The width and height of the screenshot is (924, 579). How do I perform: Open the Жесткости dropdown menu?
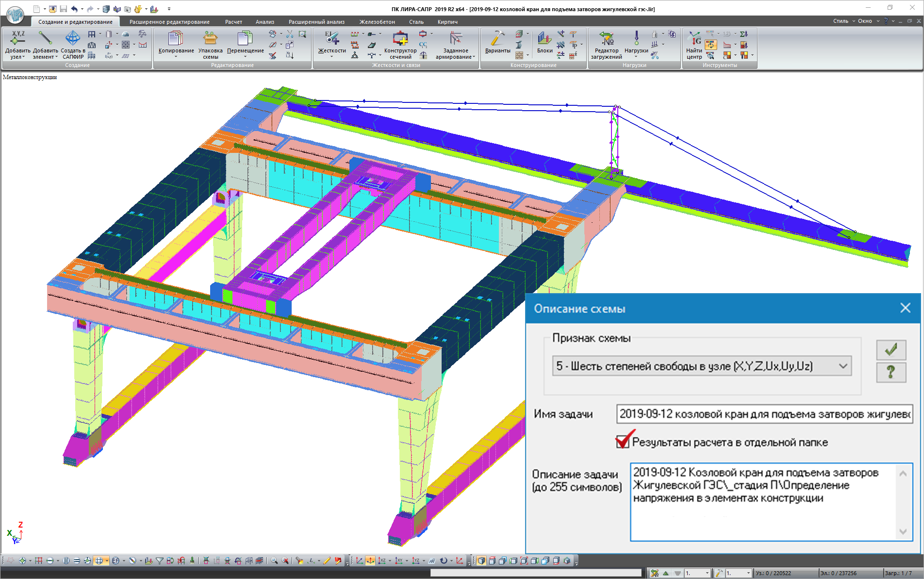point(332,56)
